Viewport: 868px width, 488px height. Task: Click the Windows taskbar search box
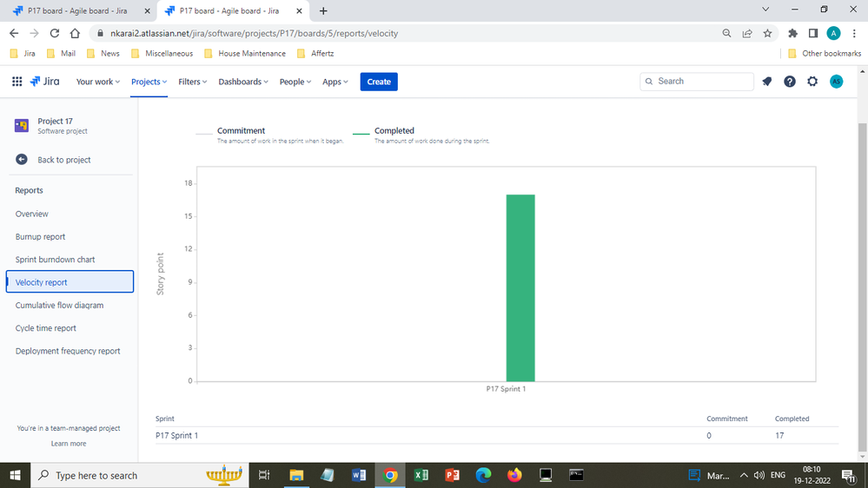click(x=140, y=475)
